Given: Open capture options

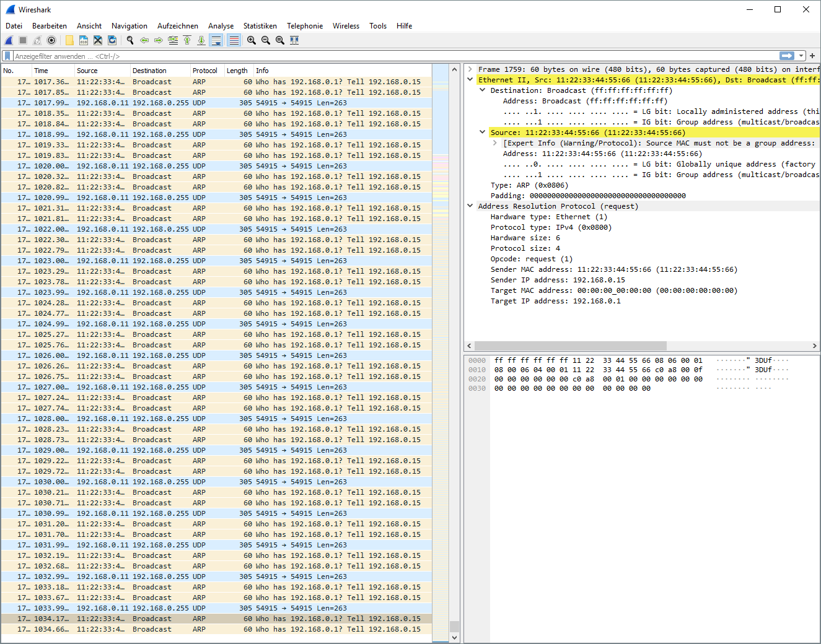Looking at the screenshot, I should click(51, 40).
